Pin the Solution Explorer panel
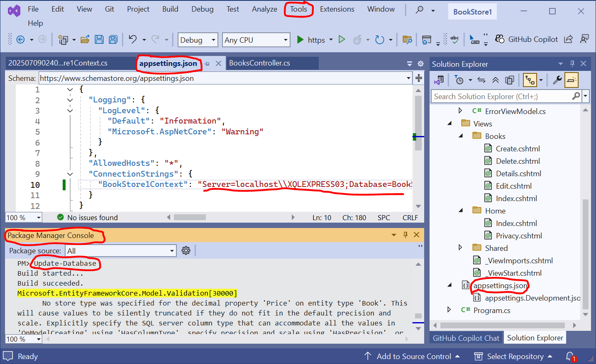The width and height of the screenshot is (596, 364). click(572, 63)
